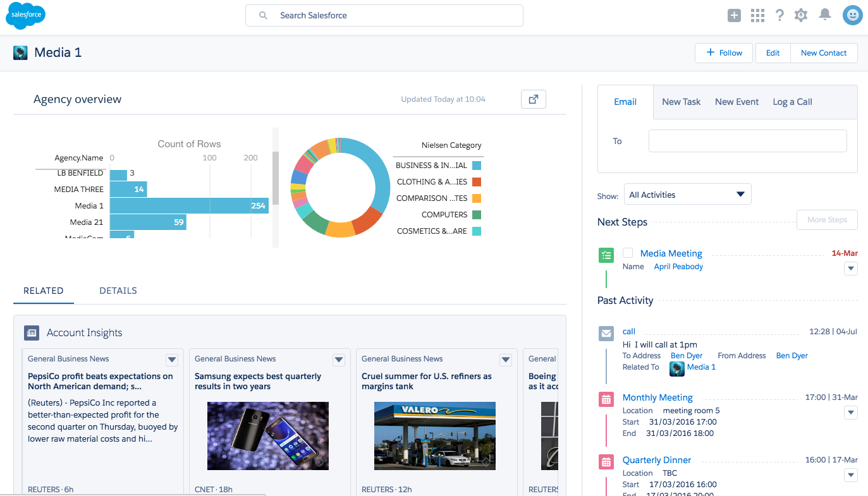868x496 pixels.
Task: Click the New Contact button
Action: (x=824, y=53)
